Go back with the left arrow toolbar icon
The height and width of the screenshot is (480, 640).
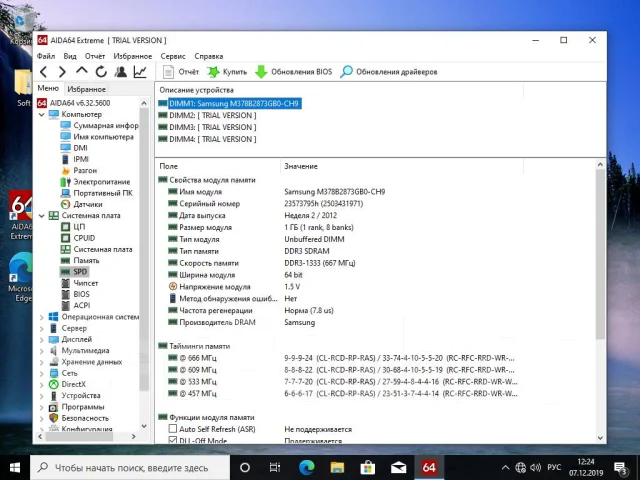(44, 72)
